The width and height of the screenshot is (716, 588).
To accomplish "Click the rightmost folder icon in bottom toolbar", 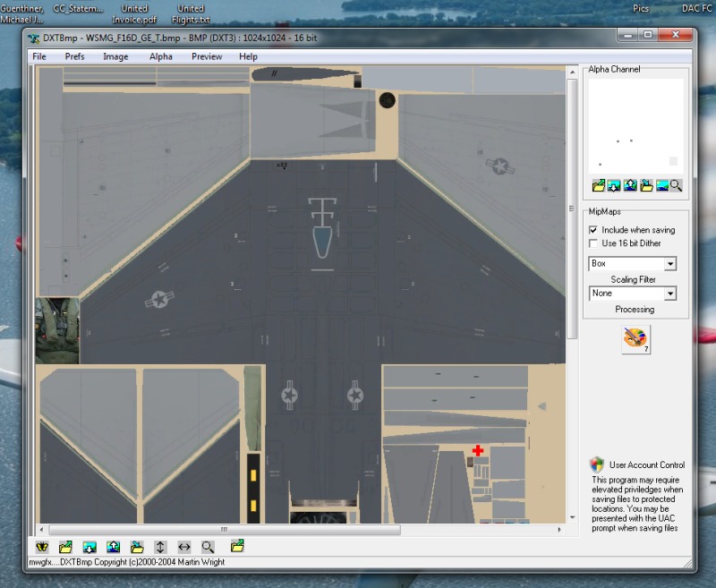I will coord(237,546).
